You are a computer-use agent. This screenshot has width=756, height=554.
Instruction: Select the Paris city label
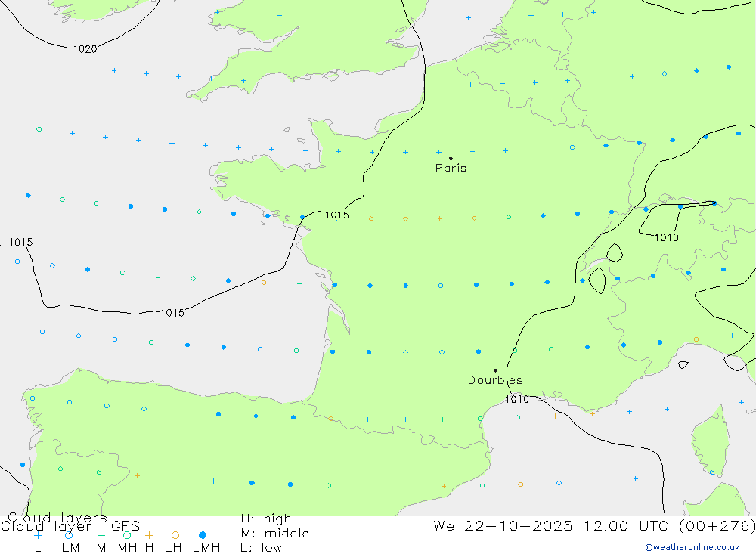point(451,168)
